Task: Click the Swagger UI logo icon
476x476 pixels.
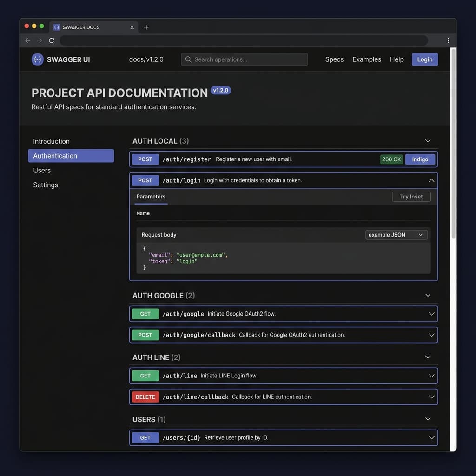Action: 37,59
